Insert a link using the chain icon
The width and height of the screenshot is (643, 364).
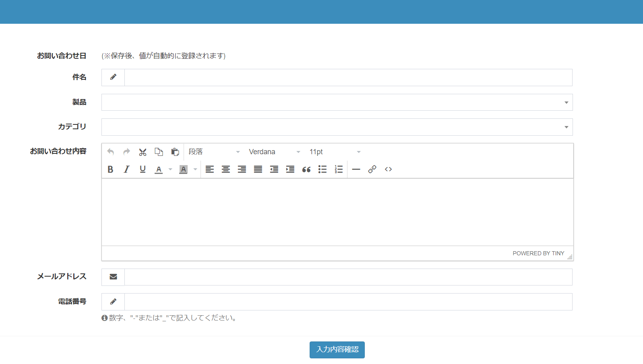click(x=372, y=170)
